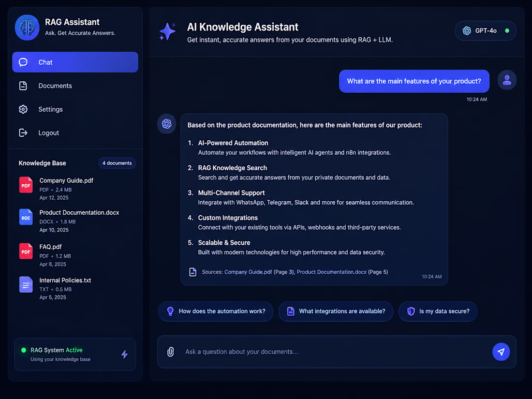Click the FAQ.pdf file icon

(x=26, y=251)
